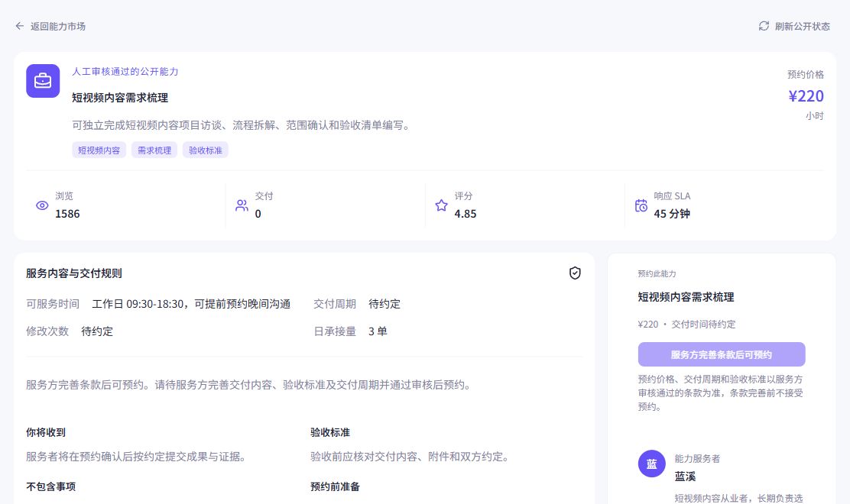Click the refresh circular arrows icon
The image size is (850, 504).
764,26
